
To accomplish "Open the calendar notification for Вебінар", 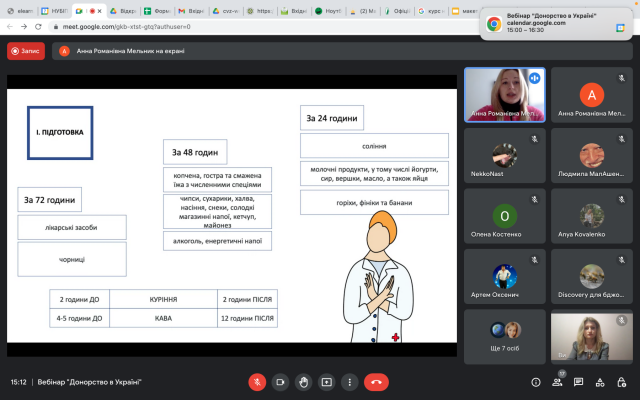I will 555,22.
